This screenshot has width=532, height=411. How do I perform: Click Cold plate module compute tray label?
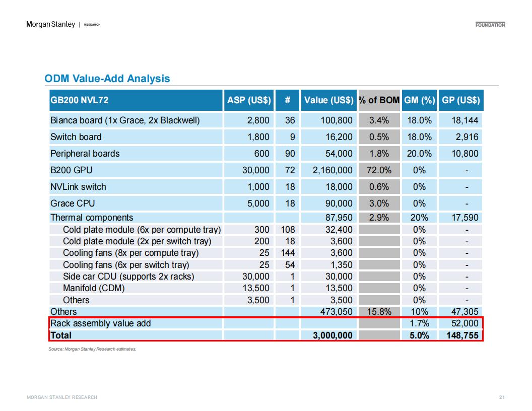coord(142,230)
